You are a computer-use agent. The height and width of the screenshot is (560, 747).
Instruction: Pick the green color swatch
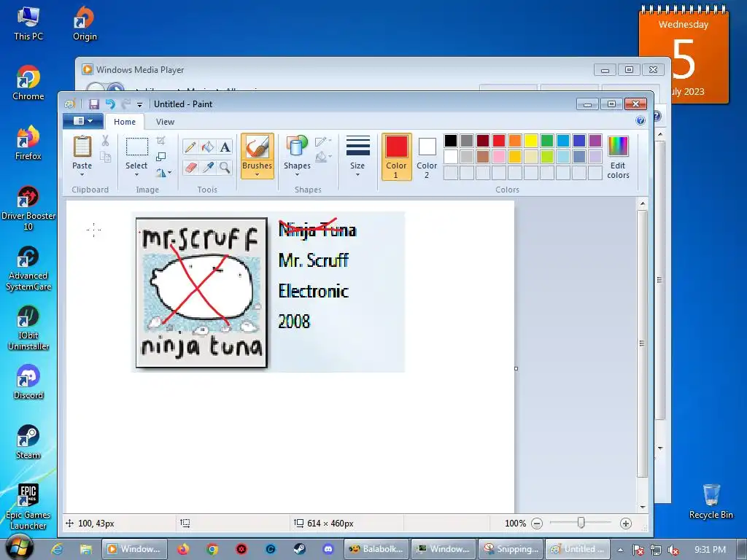click(x=547, y=141)
